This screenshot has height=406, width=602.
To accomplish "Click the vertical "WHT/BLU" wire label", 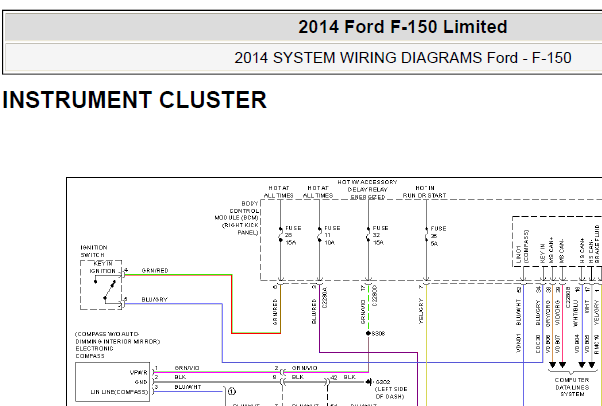I will [576, 313].
